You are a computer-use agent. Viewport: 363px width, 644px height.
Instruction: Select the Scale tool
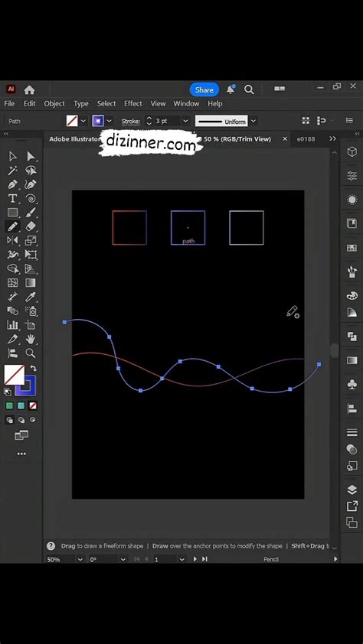31,240
